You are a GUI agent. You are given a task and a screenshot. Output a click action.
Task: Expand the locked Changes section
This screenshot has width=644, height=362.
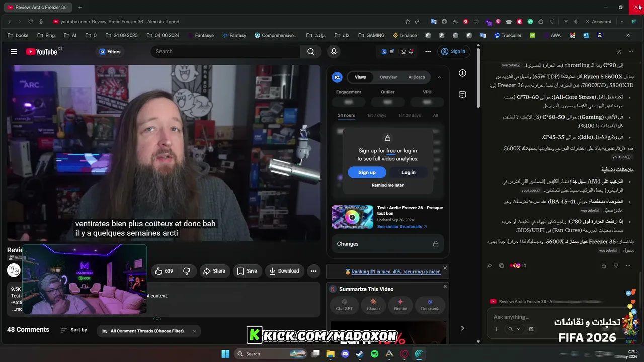(387, 244)
